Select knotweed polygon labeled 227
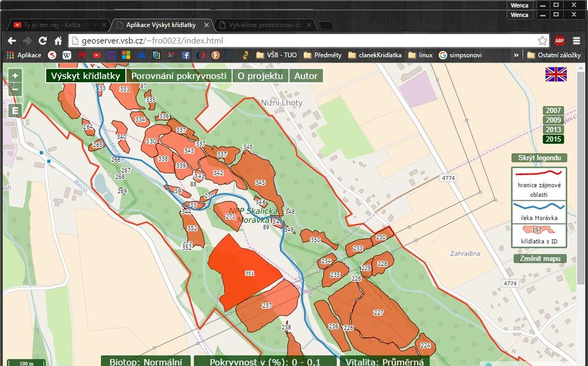 tap(378, 313)
